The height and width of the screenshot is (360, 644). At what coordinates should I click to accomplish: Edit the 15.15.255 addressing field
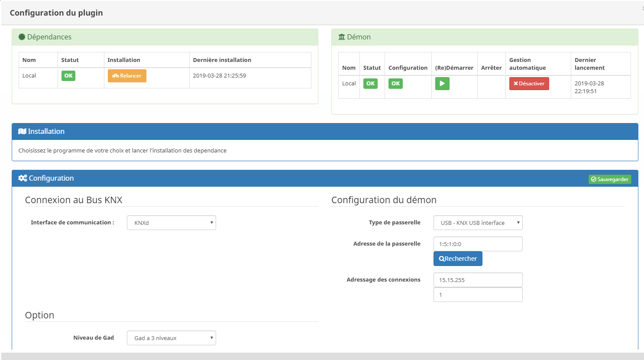pyautogui.click(x=478, y=280)
